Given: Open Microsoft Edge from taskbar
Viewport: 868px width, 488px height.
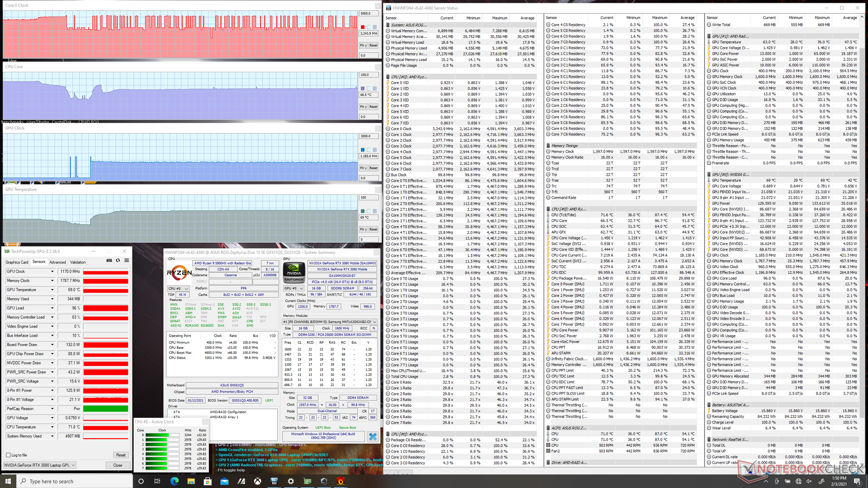Looking at the screenshot, I should [175, 481].
